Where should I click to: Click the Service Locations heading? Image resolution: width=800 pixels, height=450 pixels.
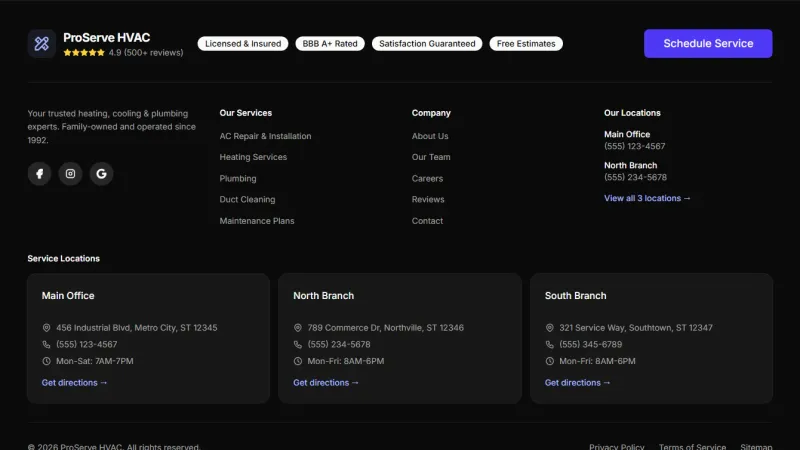[64, 259]
